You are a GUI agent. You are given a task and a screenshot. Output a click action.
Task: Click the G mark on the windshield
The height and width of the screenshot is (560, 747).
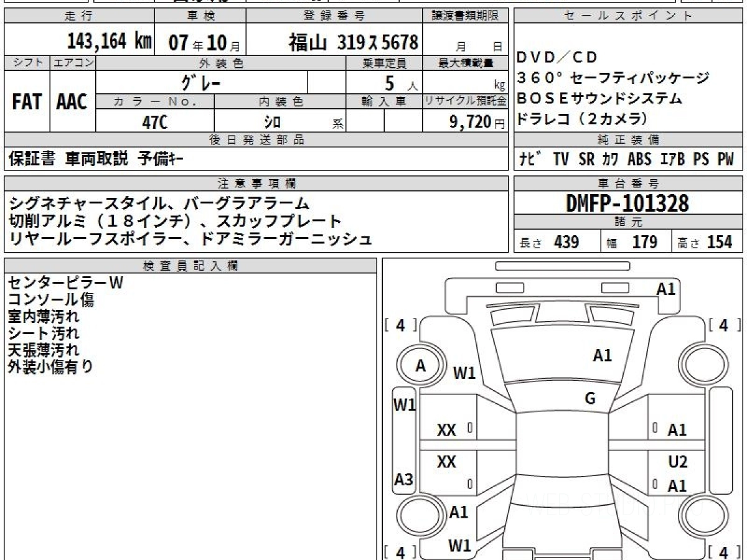point(590,399)
